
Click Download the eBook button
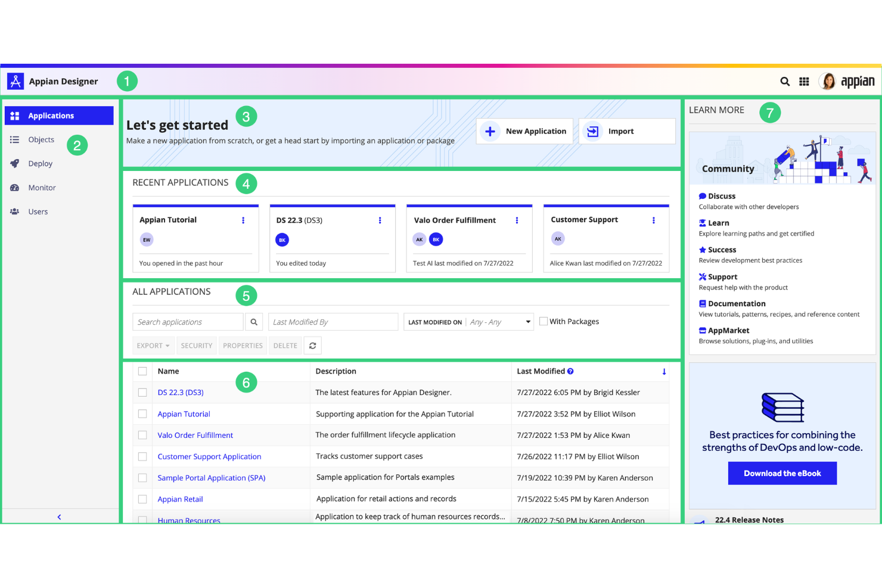pyautogui.click(x=782, y=474)
